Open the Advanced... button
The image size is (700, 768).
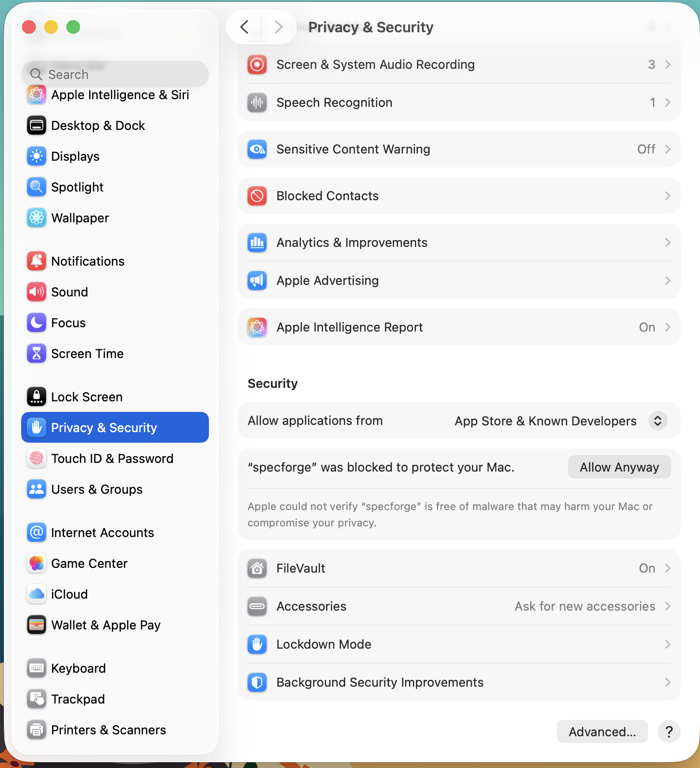602,731
